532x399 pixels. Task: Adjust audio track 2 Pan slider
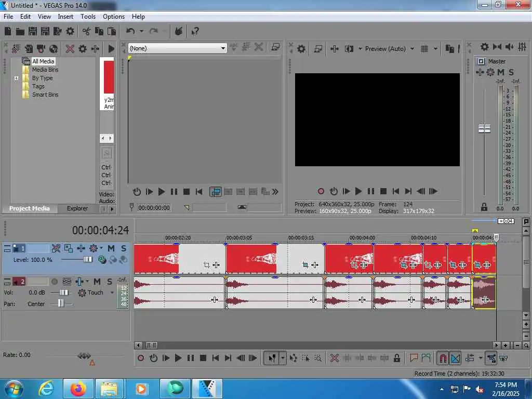click(x=60, y=303)
